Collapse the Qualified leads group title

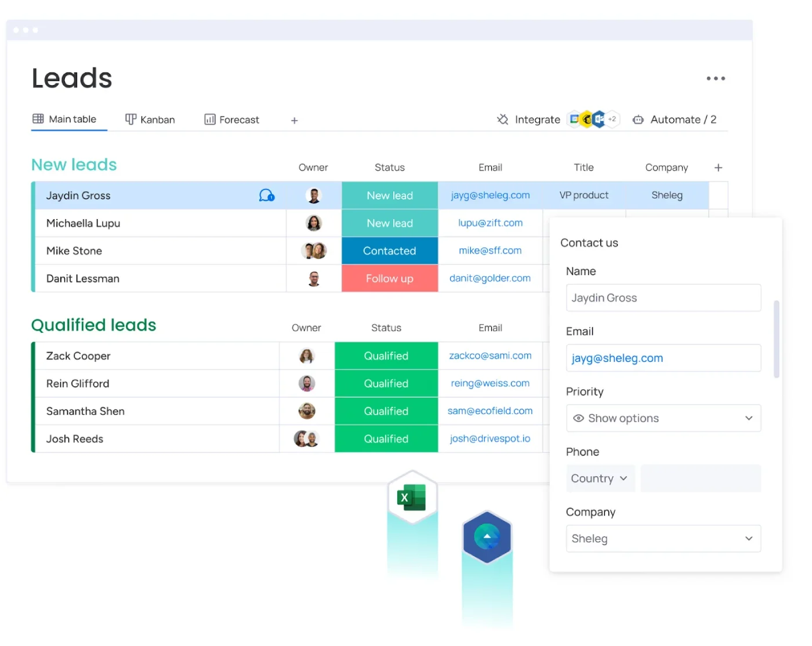point(94,325)
